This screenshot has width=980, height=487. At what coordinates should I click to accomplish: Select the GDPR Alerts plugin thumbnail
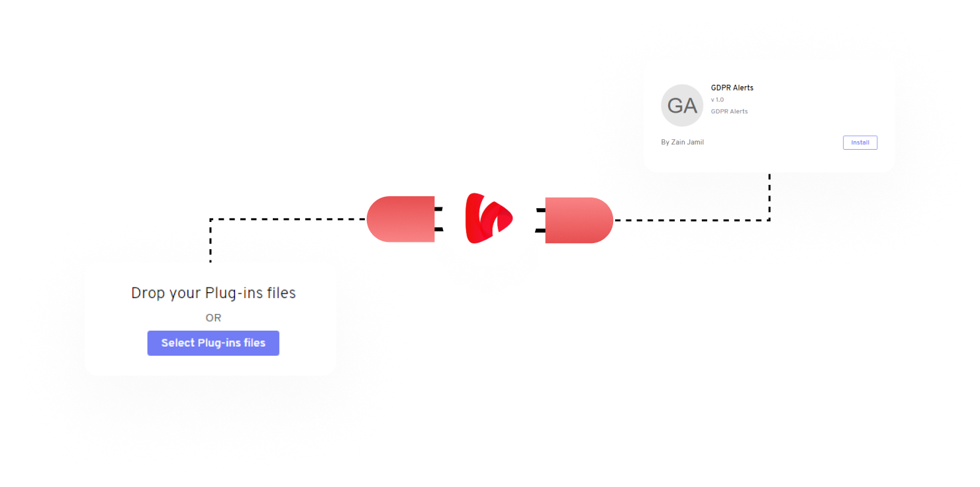coord(681,105)
